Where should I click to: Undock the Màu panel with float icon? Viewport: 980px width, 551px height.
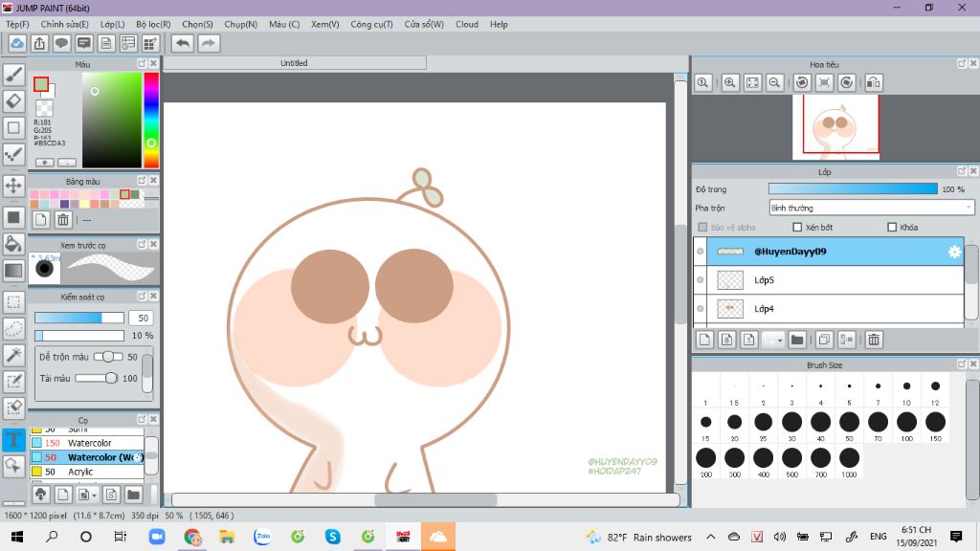142,64
